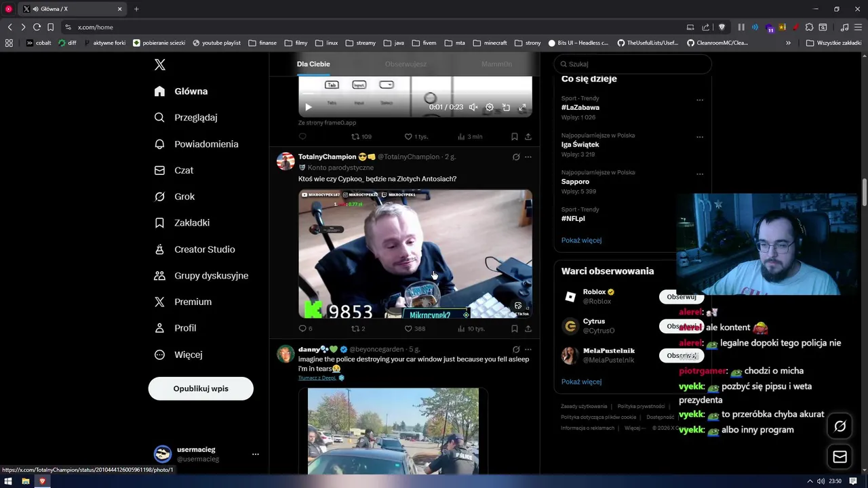Open File Explorer from the taskbar
The height and width of the screenshot is (488, 868).
(x=25, y=481)
